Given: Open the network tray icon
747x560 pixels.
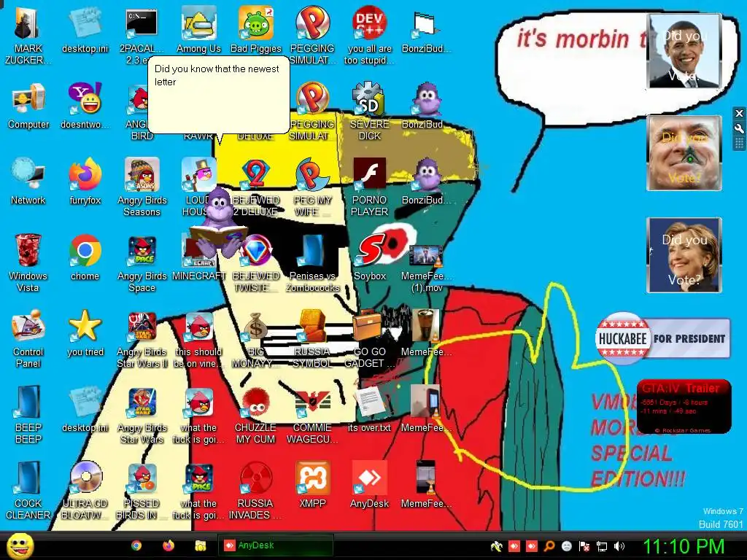Looking at the screenshot, I should 602,546.
